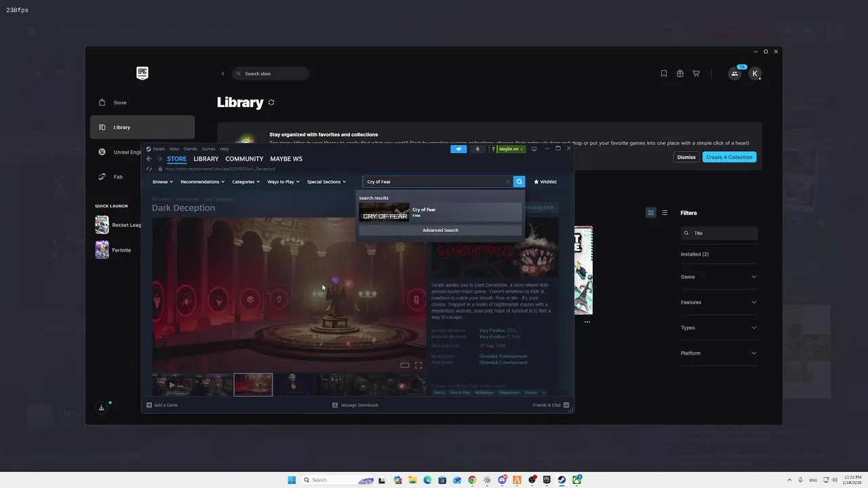Click Create A Collection button
This screenshot has height=488, width=868.
[x=729, y=157]
